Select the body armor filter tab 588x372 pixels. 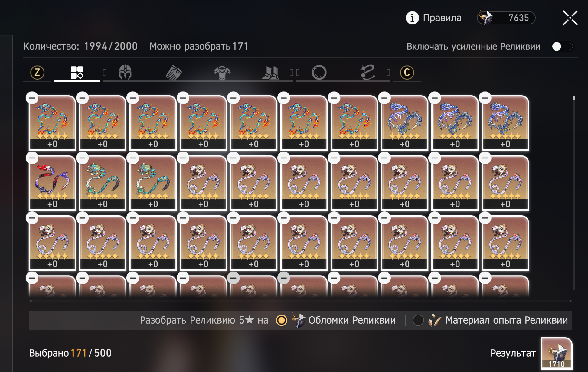[222, 73]
